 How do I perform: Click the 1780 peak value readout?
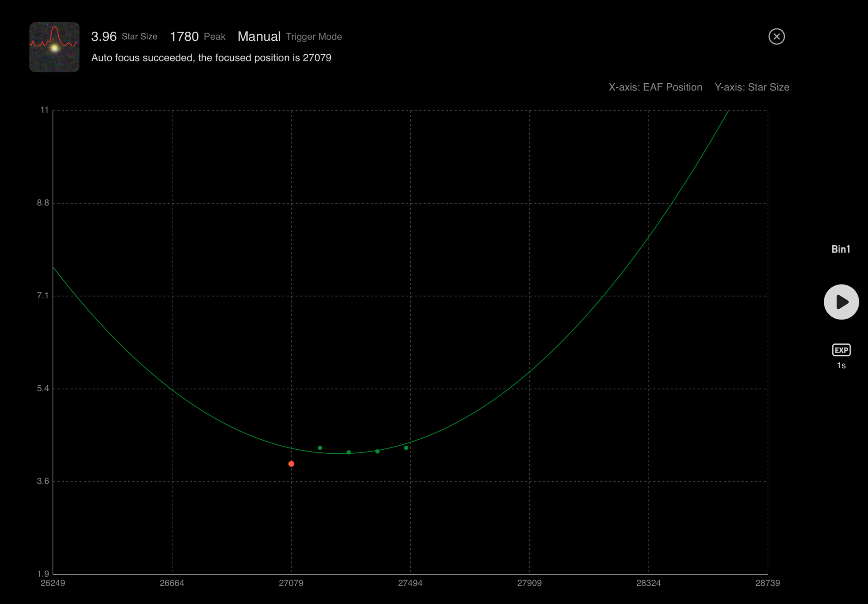pos(184,37)
